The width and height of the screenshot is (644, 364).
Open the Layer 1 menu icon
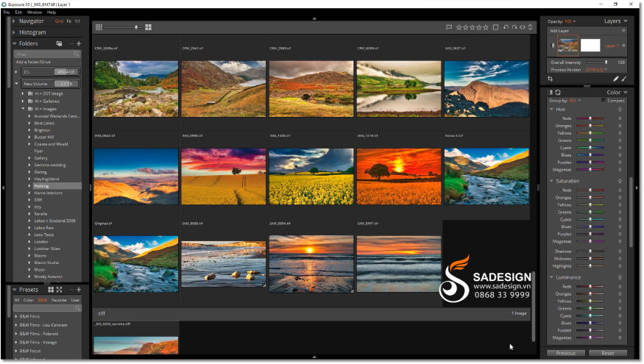[x=623, y=46]
